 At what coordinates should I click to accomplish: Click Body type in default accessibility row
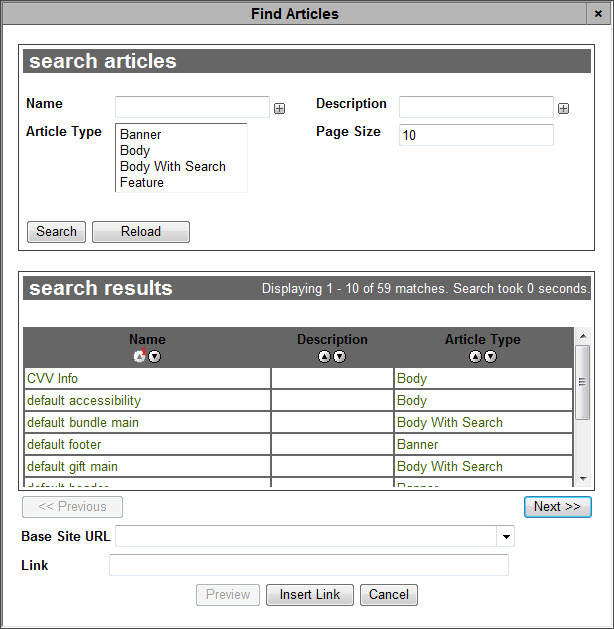click(x=412, y=400)
